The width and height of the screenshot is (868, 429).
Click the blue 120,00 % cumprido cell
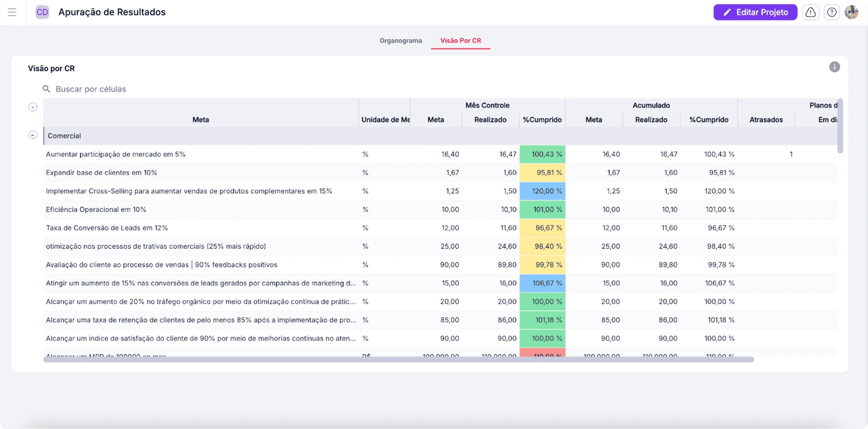point(542,191)
